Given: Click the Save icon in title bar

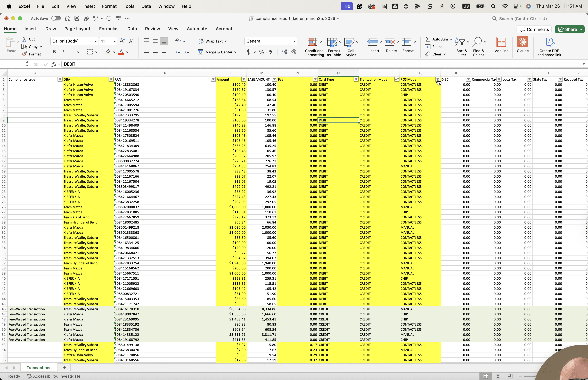Looking at the screenshot, I should point(77,18).
